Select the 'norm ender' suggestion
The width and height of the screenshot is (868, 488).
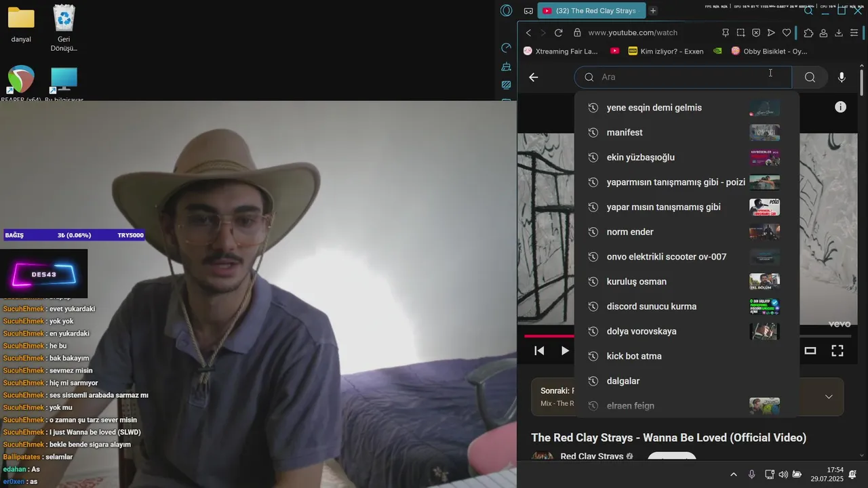[x=686, y=232]
